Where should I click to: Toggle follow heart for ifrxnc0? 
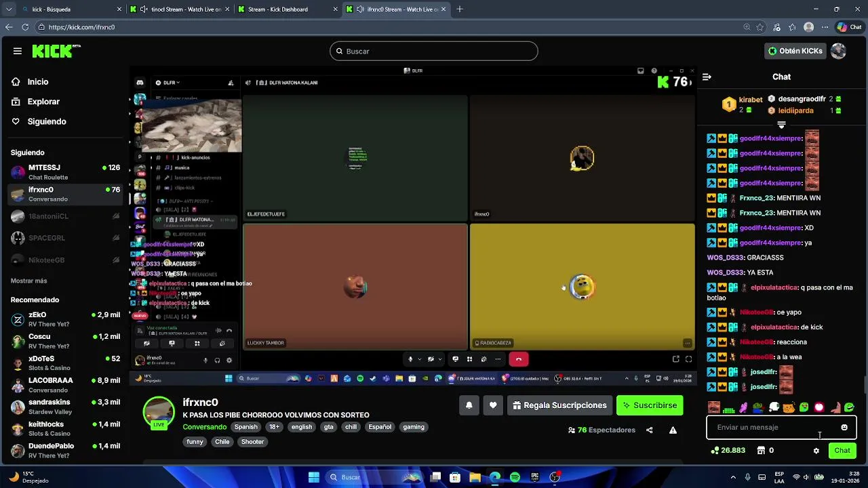pyautogui.click(x=493, y=405)
